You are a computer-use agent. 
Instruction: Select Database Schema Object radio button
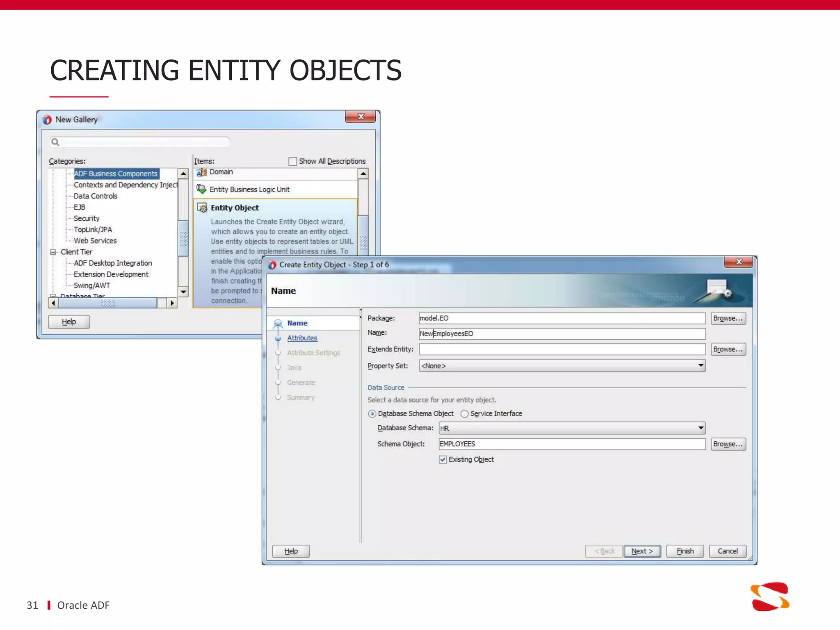coord(372,414)
